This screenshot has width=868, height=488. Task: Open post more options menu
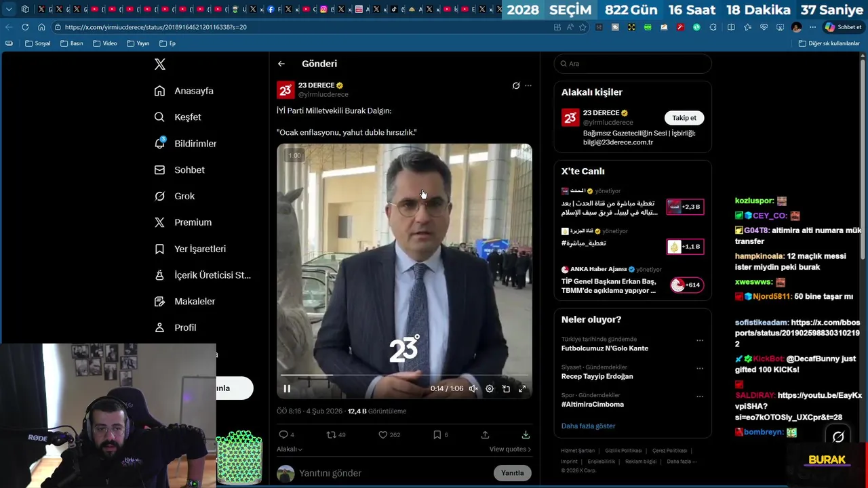pyautogui.click(x=528, y=85)
